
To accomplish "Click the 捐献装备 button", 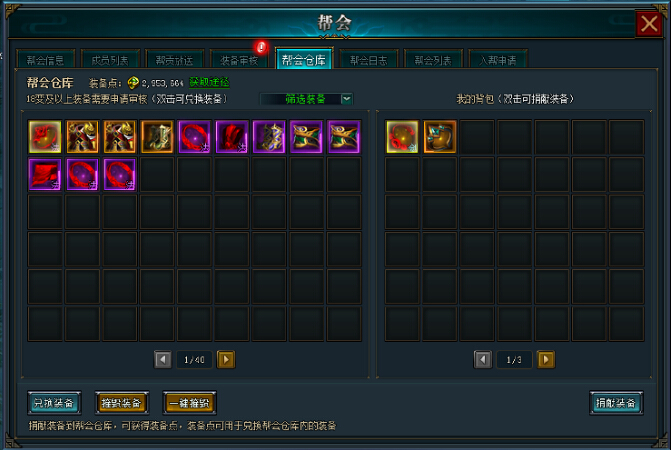I will (616, 403).
